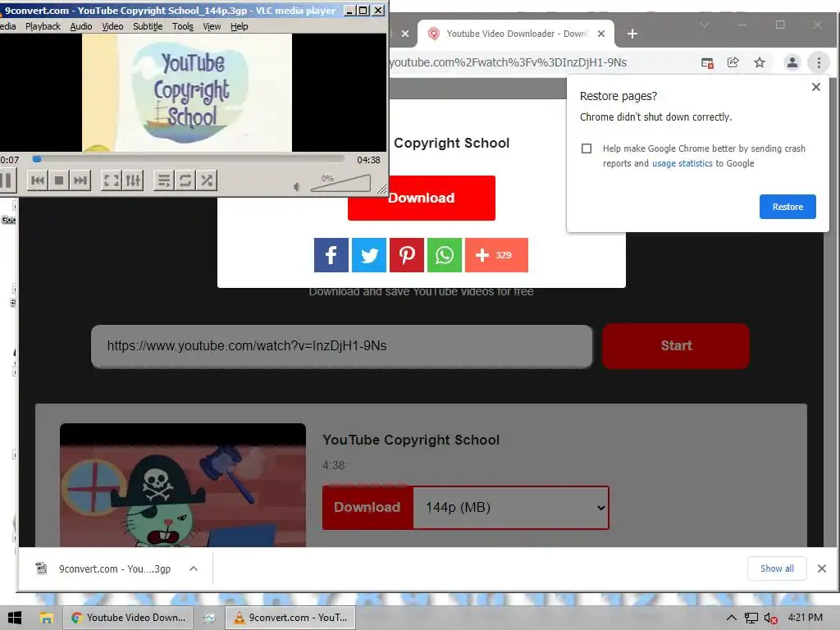The height and width of the screenshot is (630, 840).
Task: Bookmark this page with the star icon
Action: (759, 62)
